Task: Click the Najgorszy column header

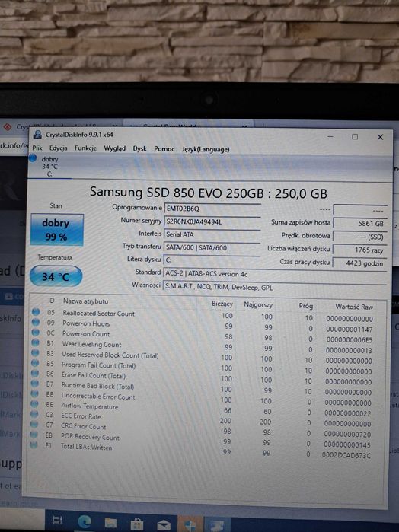Action: click(258, 304)
